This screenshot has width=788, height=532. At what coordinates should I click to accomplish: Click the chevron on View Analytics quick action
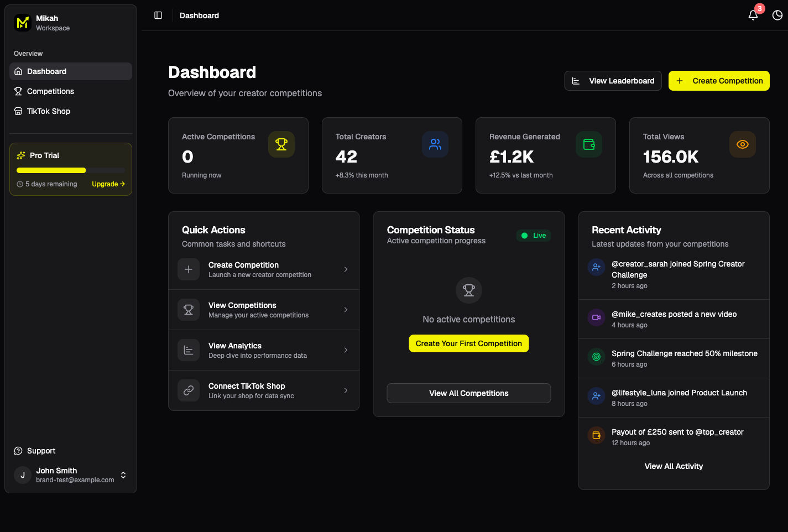click(346, 350)
